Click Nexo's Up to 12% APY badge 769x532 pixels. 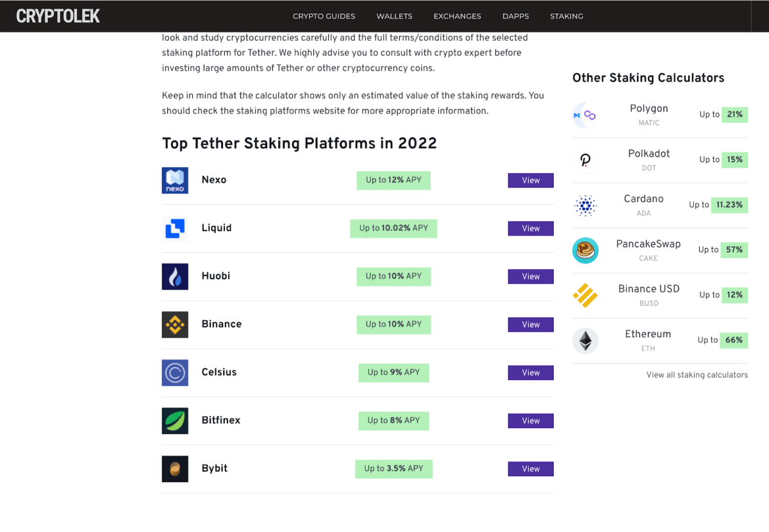point(393,180)
